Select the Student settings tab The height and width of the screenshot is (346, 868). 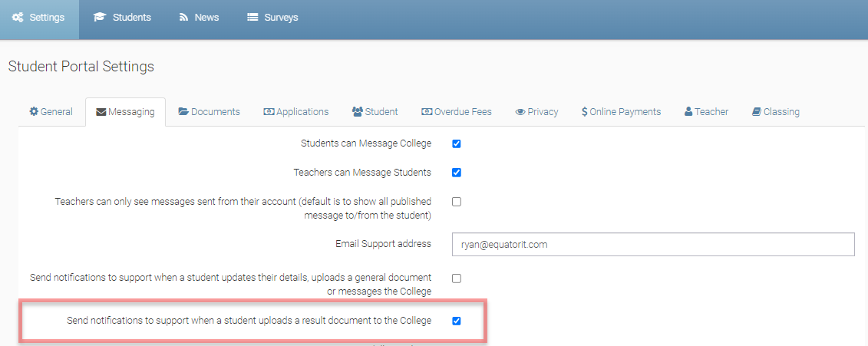click(x=375, y=112)
